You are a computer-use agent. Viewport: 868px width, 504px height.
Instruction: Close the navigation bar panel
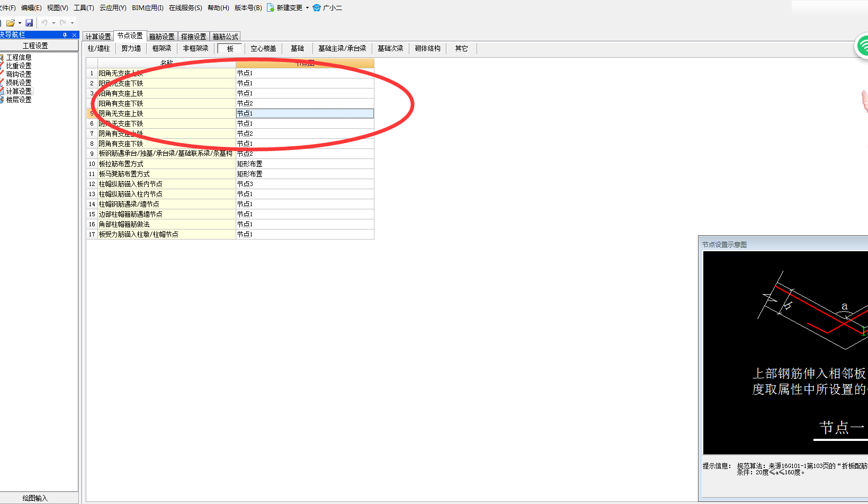[x=74, y=35]
